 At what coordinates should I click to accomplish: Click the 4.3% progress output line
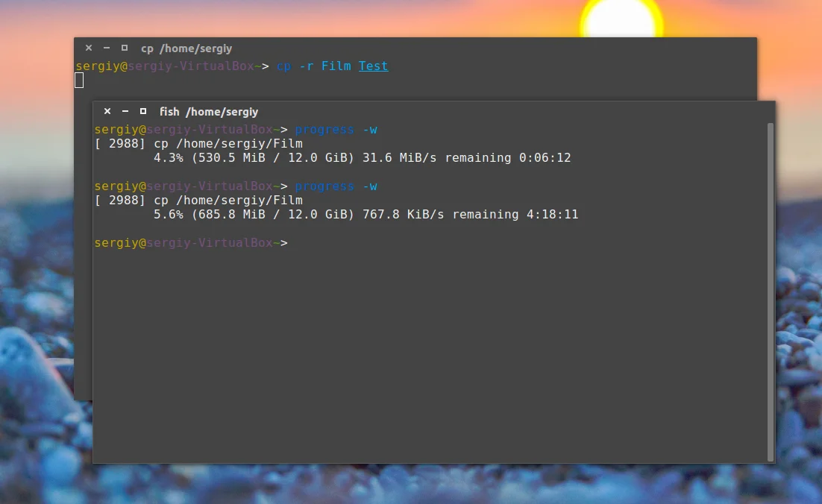[x=363, y=158]
